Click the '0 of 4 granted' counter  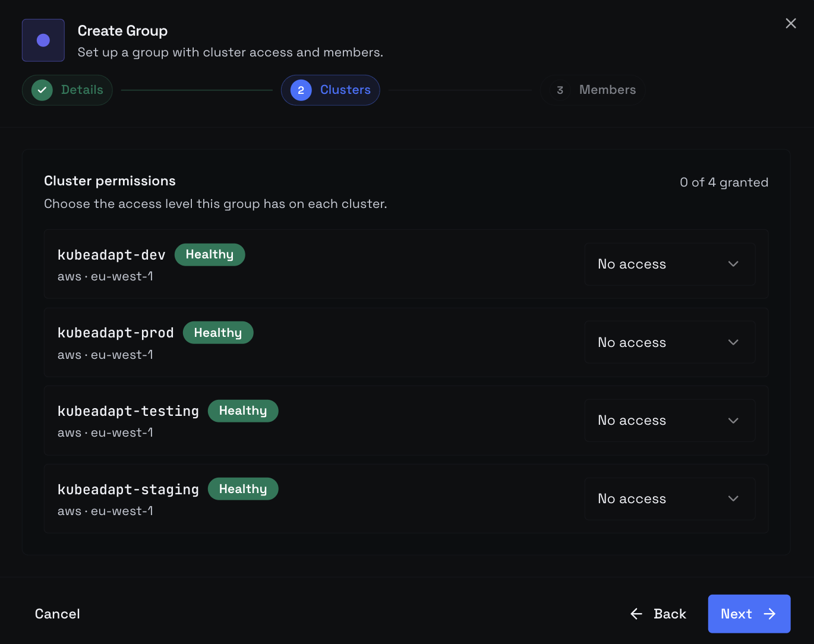[724, 182]
